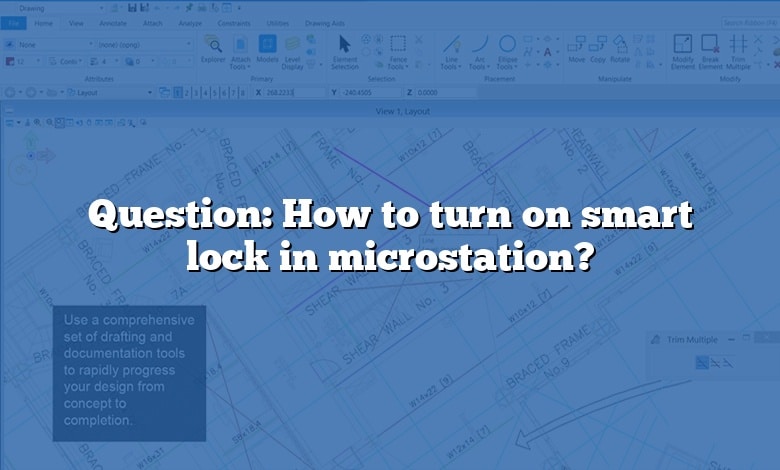780x470 pixels.
Task: Switch to the Drawing Aids ribbon tab
Action: click(324, 23)
